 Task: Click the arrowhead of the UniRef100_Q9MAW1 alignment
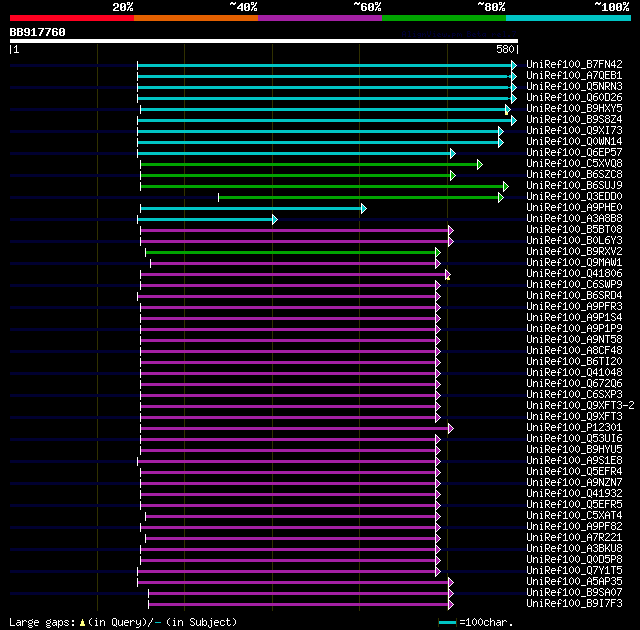point(438,264)
